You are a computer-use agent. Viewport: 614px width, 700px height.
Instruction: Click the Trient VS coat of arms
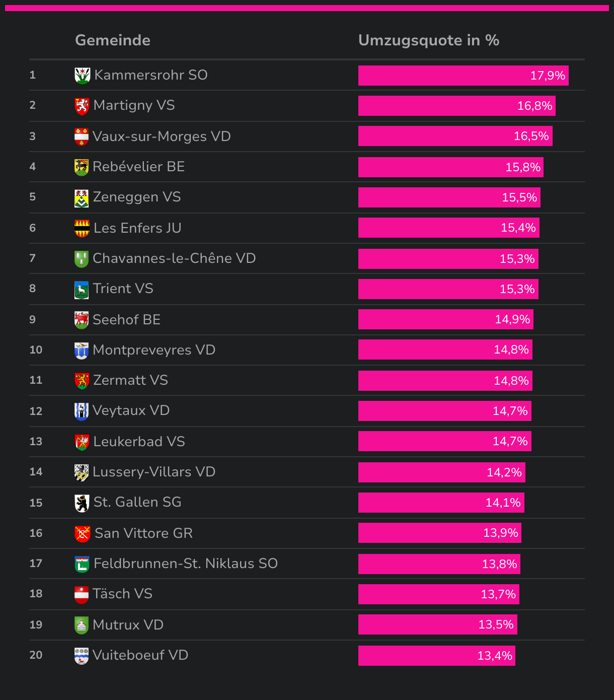click(82, 290)
